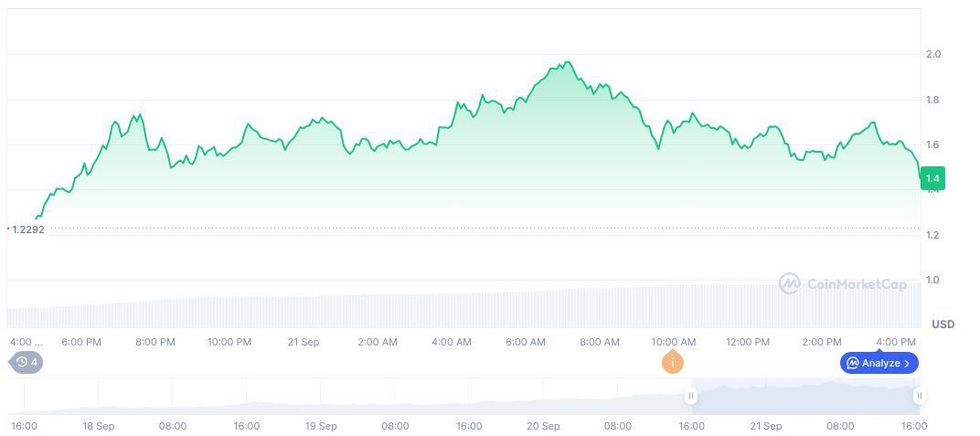Click the 12:00 PM time axis label

pyautogui.click(x=748, y=342)
